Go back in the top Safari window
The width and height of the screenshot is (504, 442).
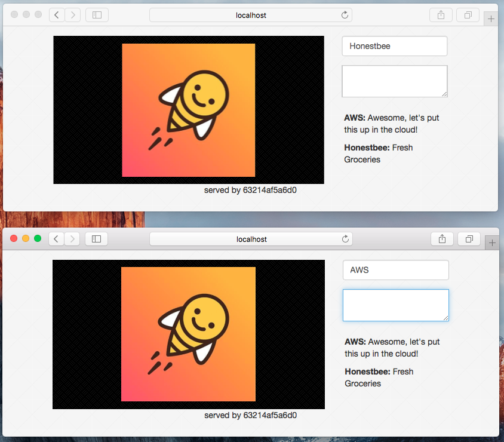tap(57, 15)
